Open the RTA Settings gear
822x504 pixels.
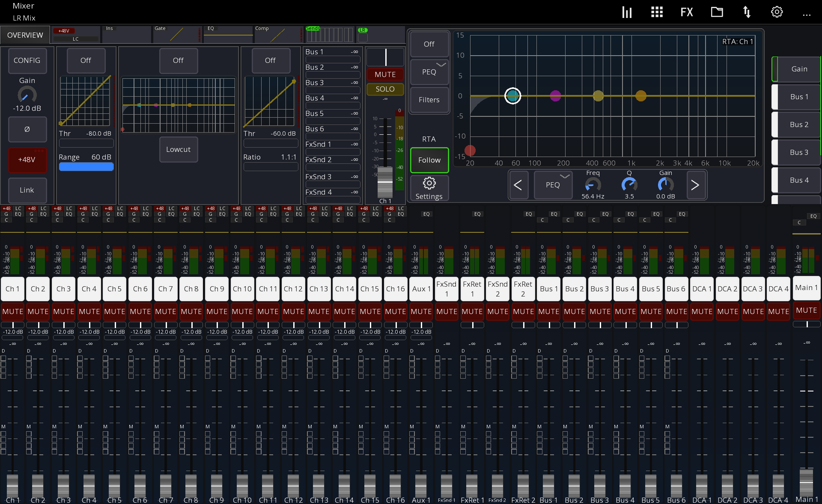[429, 188]
